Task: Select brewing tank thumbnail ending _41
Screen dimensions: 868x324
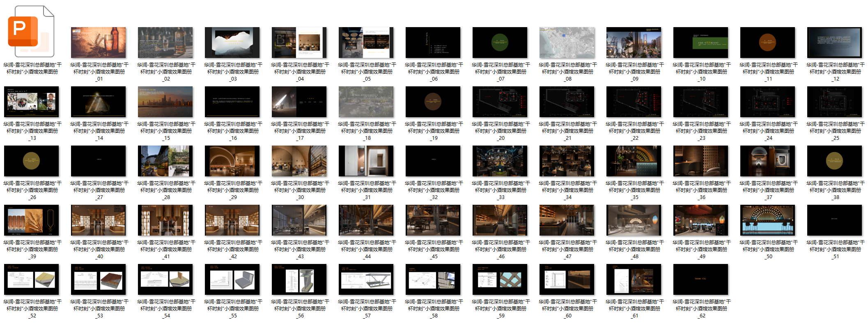Action: 165,220
